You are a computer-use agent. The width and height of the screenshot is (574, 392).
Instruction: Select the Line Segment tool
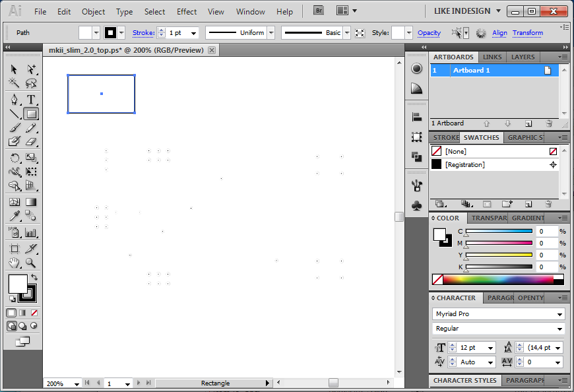[x=14, y=114]
